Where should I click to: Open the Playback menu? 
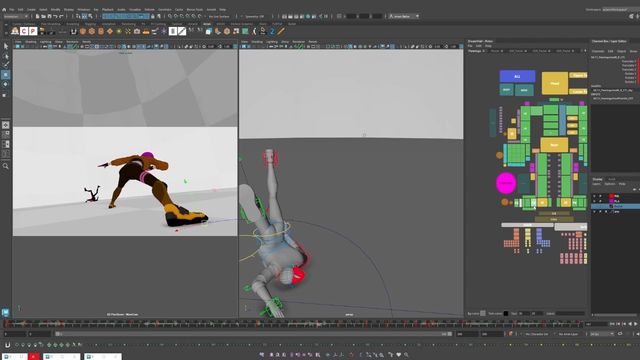(108, 9)
